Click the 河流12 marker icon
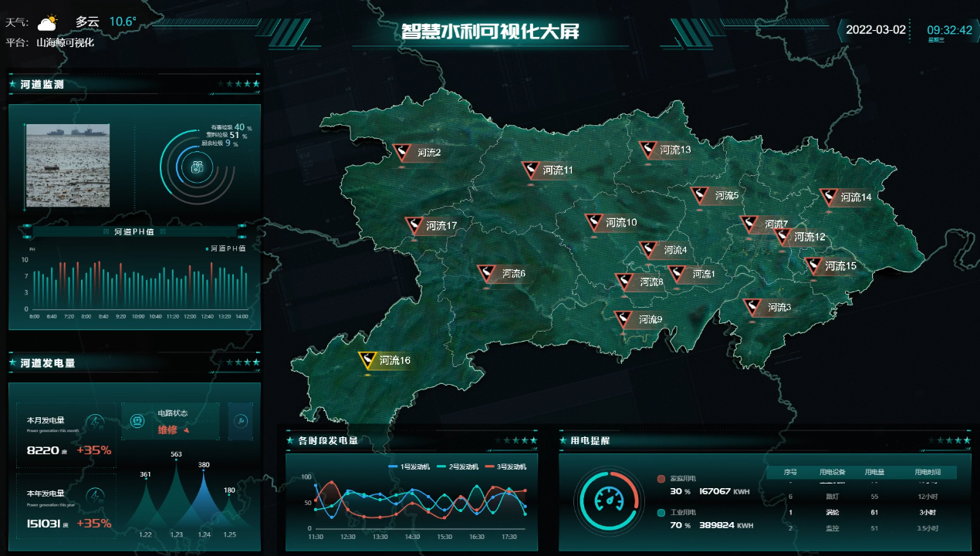980x556 pixels. click(x=782, y=236)
